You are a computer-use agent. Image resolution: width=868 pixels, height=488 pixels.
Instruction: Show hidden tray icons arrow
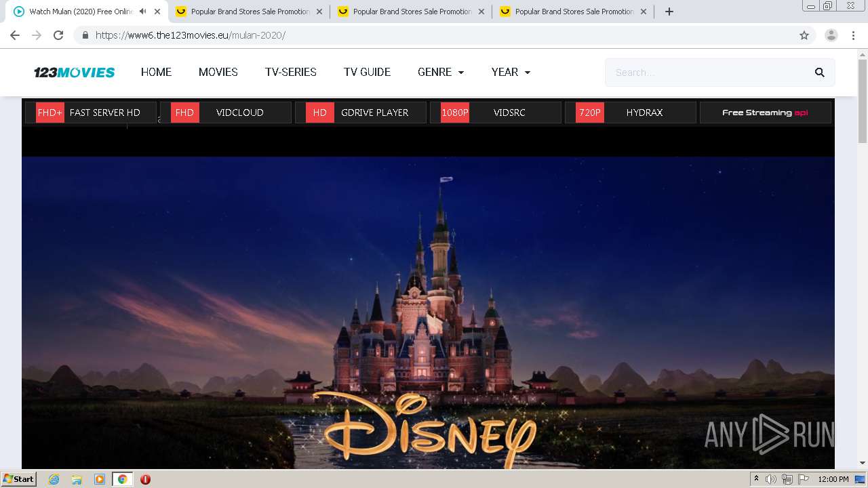click(756, 479)
